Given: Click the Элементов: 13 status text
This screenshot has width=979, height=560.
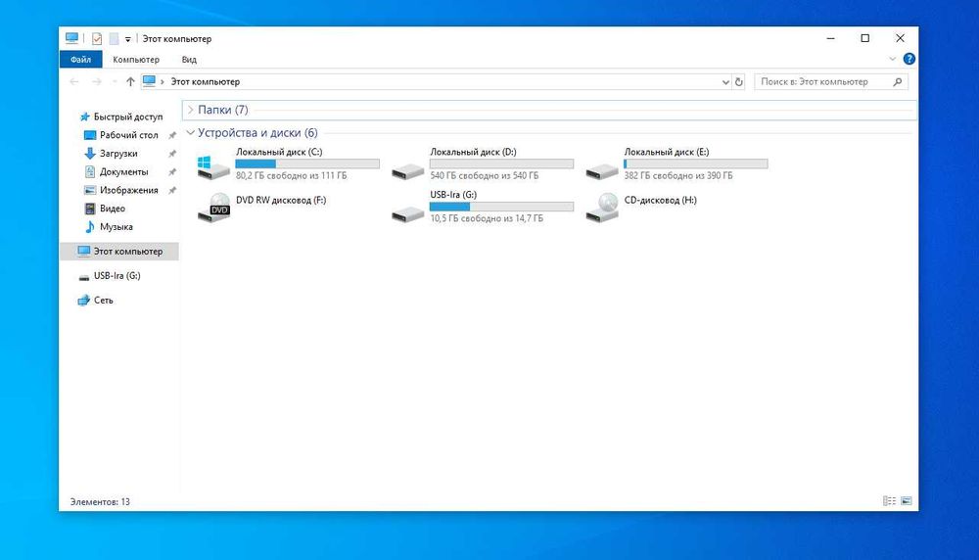Looking at the screenshot, I should point(100,502).
